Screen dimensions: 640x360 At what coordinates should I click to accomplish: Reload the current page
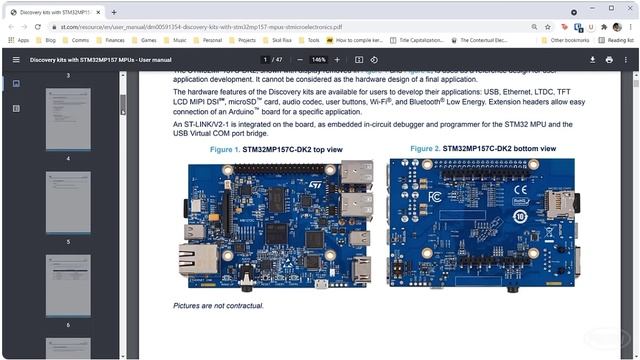(38, 27)
